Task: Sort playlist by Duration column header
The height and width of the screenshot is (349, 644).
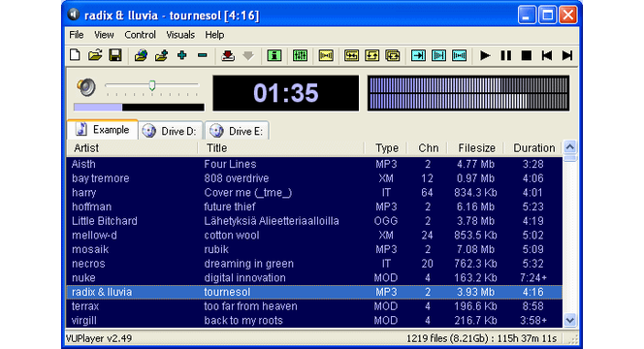Action: (x=533, y=147)
